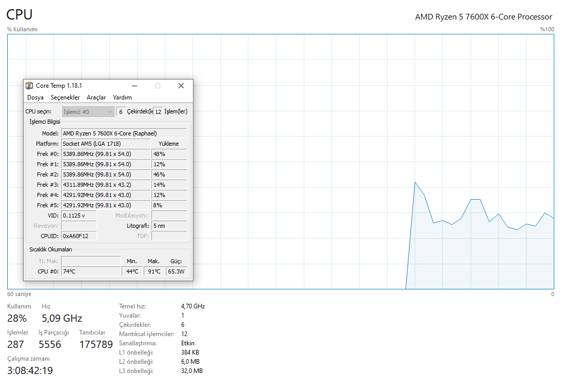This screenshot has width=563, height=392.
Task: Select the Model field AMD Ryzen 5 7600X
Action: point(124,133)
